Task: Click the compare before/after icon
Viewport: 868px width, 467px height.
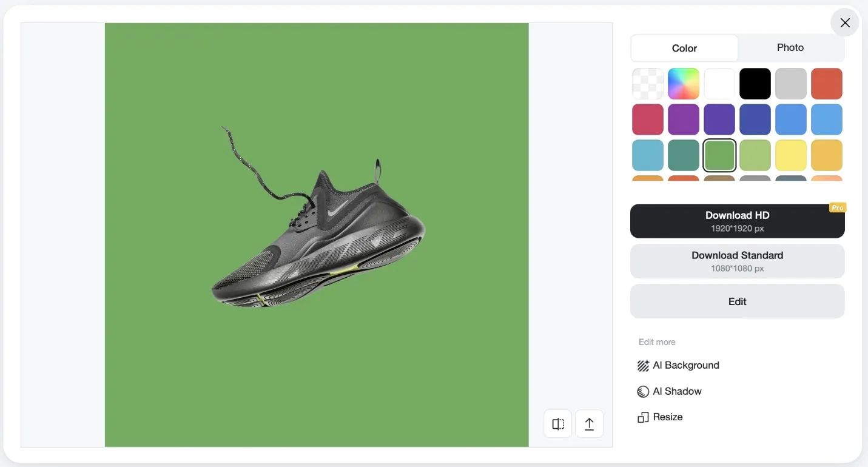Action: (x=558, y=424)
